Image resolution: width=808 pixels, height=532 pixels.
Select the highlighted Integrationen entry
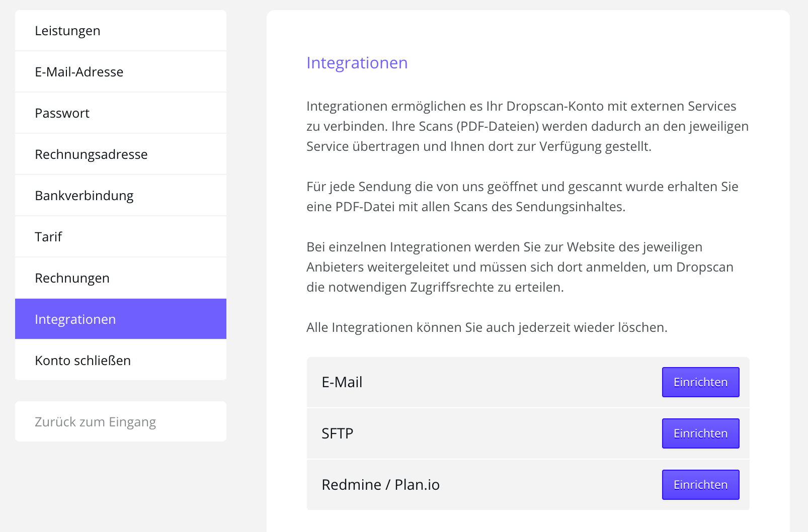coord(74,319)
